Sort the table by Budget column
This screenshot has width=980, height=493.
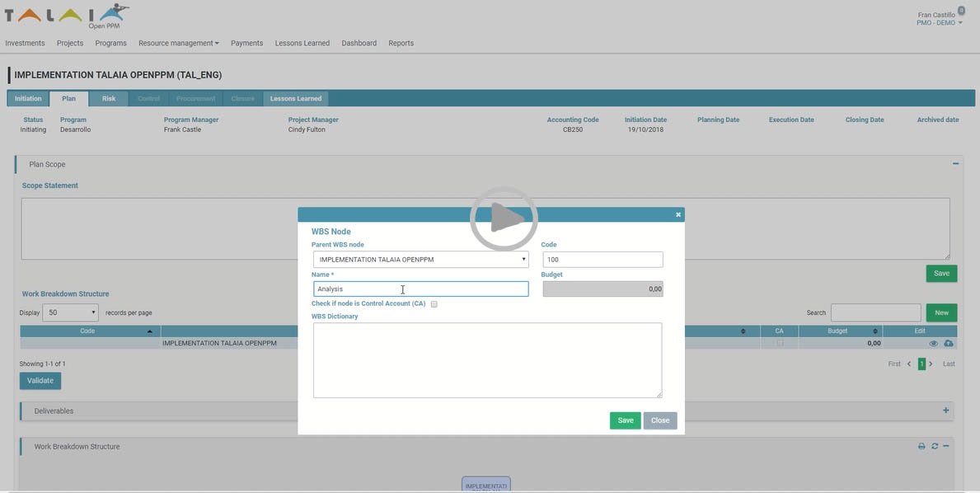point(840,331)
